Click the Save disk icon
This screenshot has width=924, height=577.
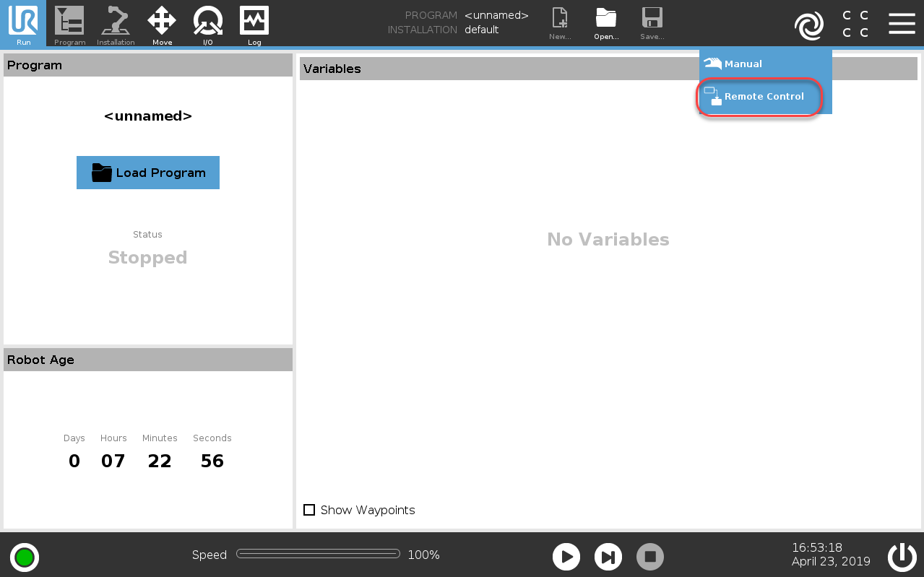pyautogui.click(x=652, y=23)
